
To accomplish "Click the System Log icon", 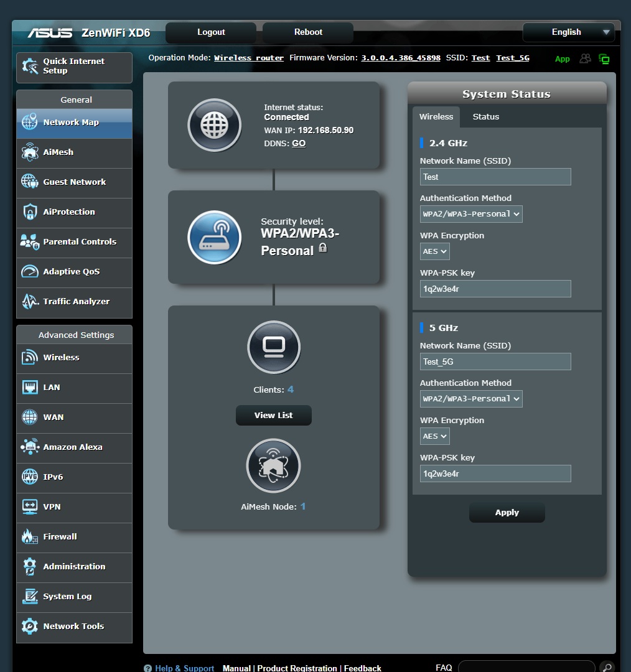I will point(30,596).
